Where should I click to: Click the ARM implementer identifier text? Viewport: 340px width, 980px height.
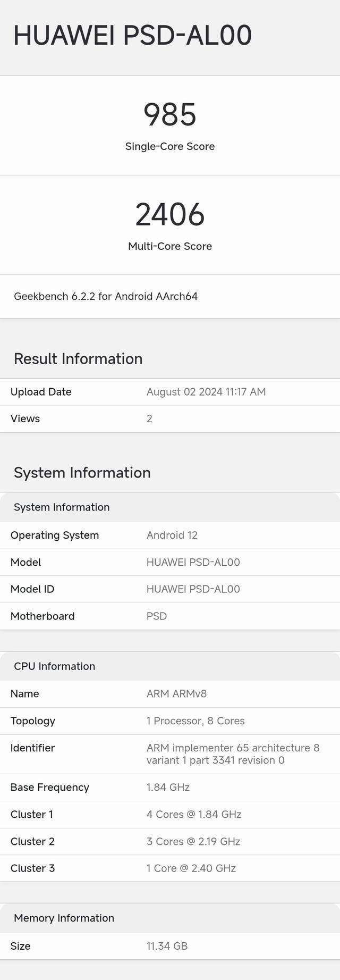tap(233, 754)
